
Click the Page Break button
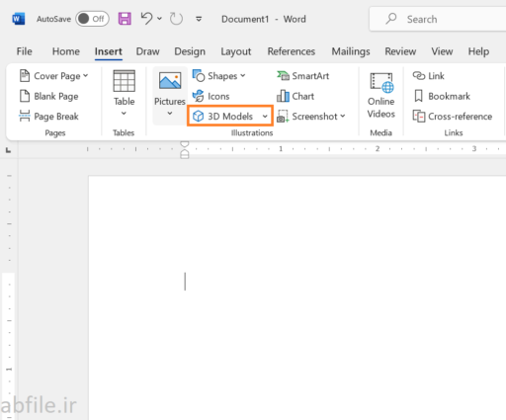tap(48, 117)
